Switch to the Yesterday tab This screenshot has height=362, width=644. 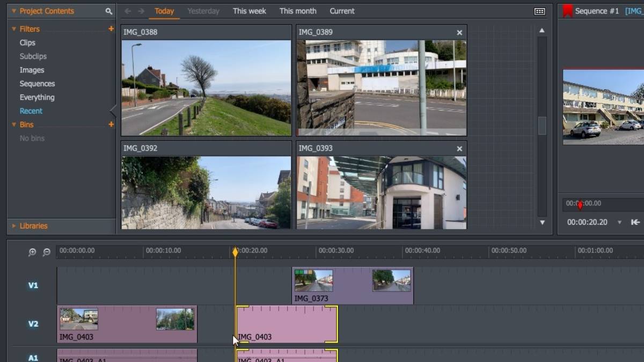tap(203, 11)
